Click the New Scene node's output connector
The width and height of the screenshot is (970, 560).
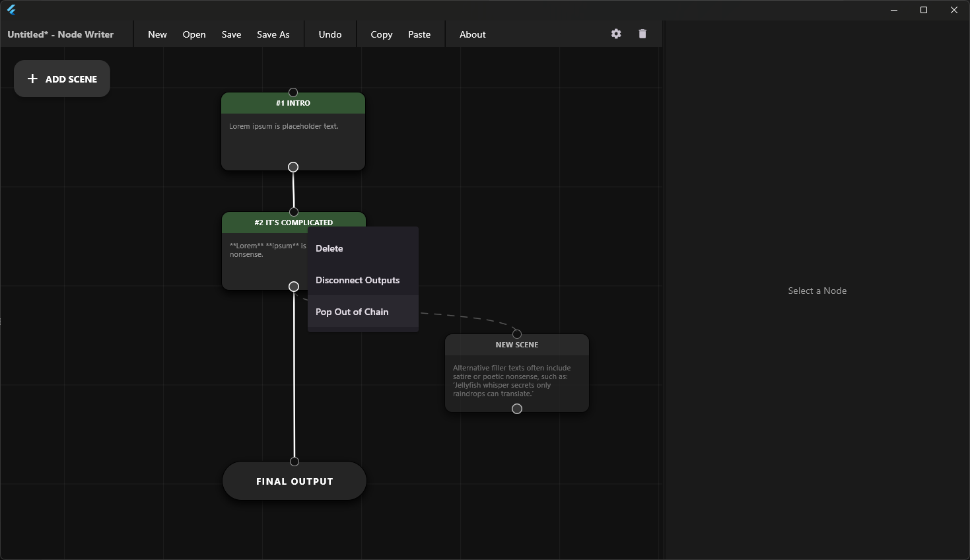[517, 409]
